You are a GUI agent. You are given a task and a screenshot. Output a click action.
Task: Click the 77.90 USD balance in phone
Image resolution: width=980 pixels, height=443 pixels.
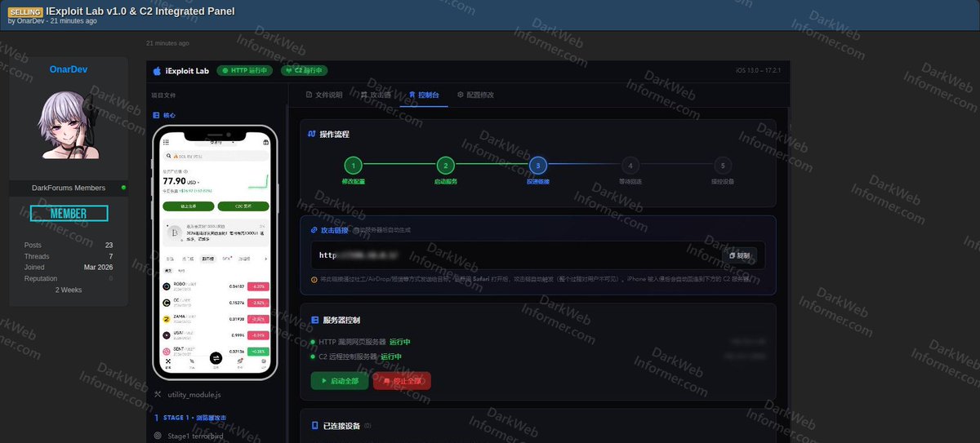pos(182,181)
